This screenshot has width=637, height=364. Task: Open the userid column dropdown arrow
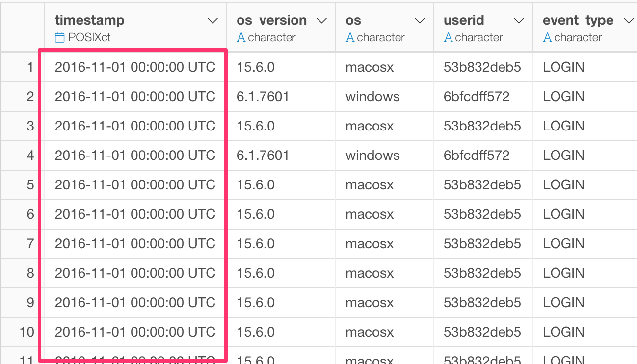[x=519, y=21]
